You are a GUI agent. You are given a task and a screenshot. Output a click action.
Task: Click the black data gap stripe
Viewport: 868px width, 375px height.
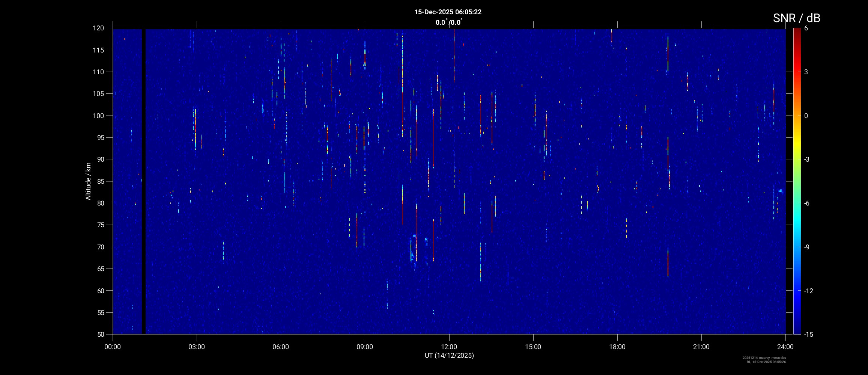tap(143, 180)
